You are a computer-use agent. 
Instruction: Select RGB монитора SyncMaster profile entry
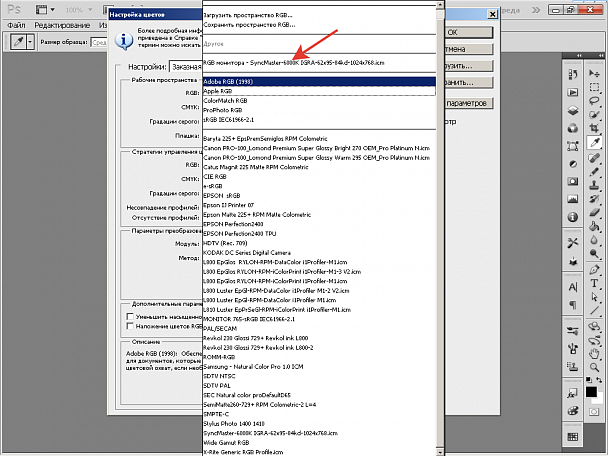(x=320, y=62)
